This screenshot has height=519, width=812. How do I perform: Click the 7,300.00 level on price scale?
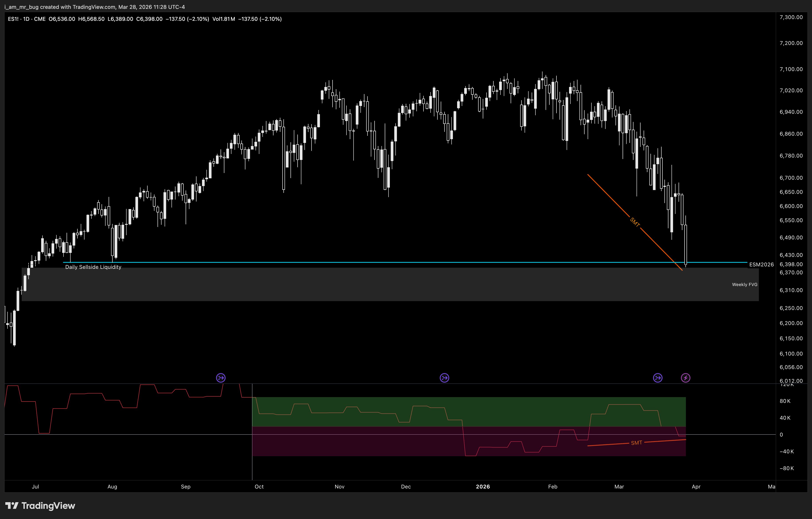click(x=791, y=17)
